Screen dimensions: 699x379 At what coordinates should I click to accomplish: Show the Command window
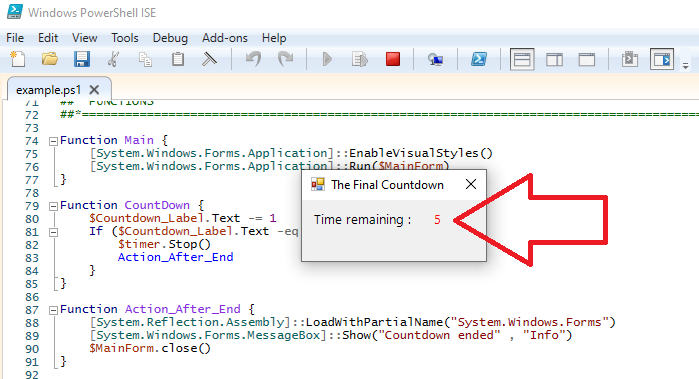coord(630,59)
